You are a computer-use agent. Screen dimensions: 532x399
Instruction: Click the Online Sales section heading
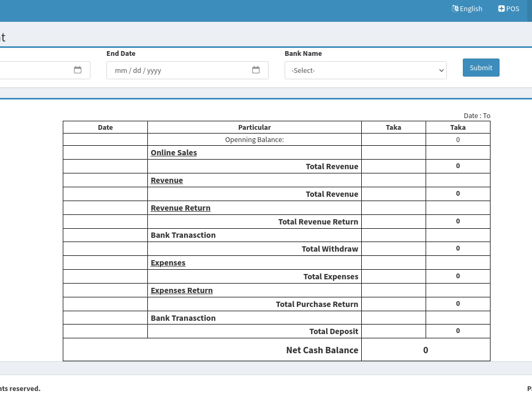click(174, 153)
